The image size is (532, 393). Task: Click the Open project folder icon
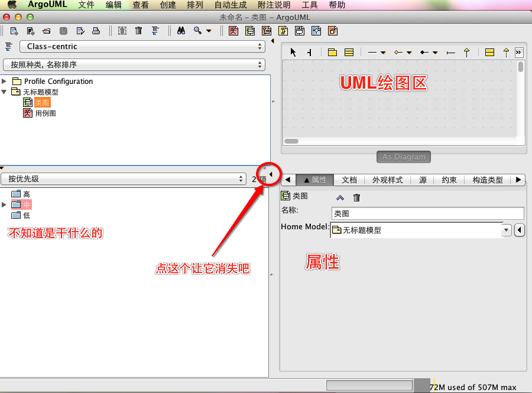(x=47, y=31)
